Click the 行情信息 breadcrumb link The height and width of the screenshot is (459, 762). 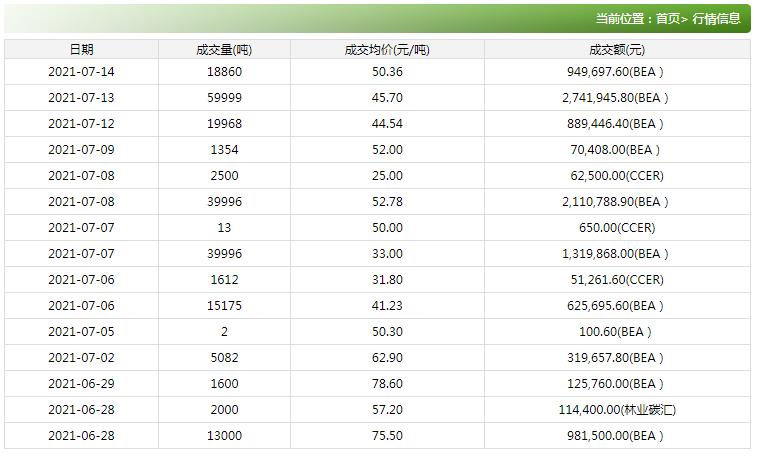[x=716, y=18]
